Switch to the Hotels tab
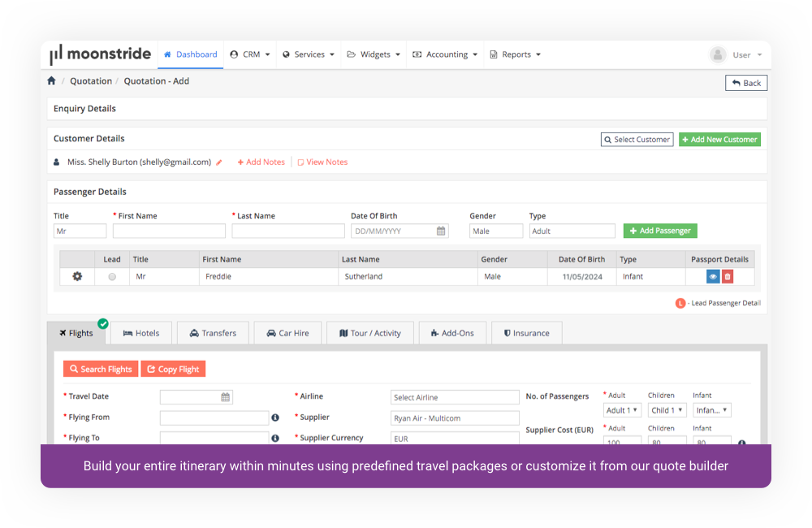This screenshot has width=812, height=528. 141,333
